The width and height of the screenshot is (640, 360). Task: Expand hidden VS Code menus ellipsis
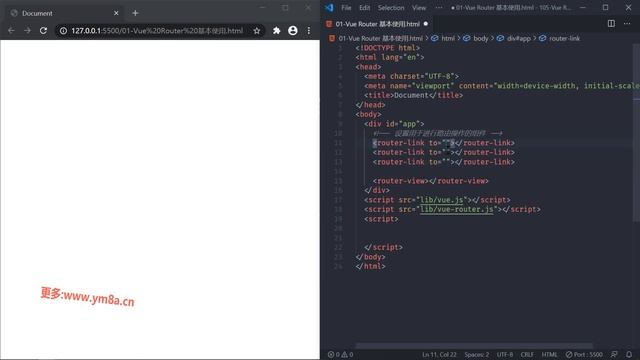(438, 7)
